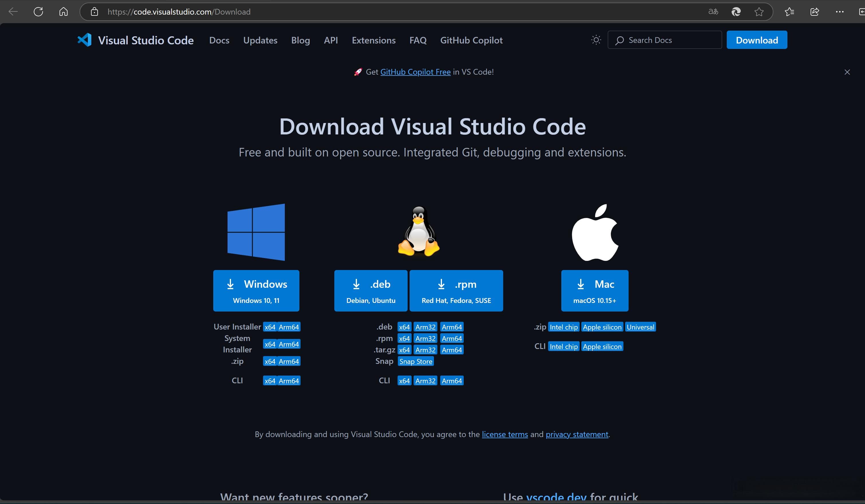This screenshot has width=865, height=504.
Task: Select Mac .zip Intel chip download
Action: [564, 327]
